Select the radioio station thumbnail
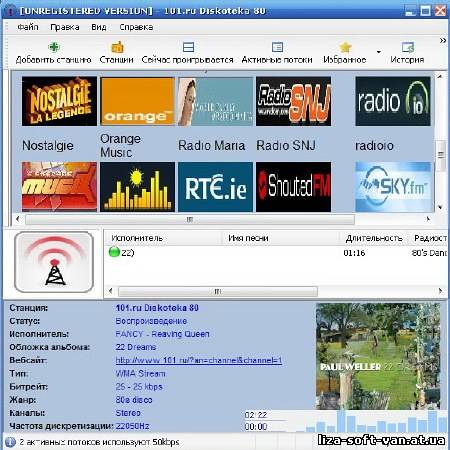Image resolution: width=450 pixels, height=450 pixels. coord(393,101)
